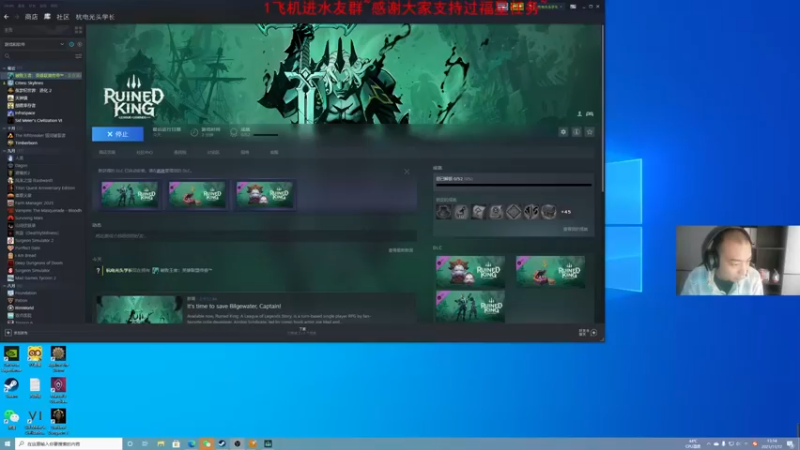
Task: Open game info icon beside gear
Action: [577, 132]
